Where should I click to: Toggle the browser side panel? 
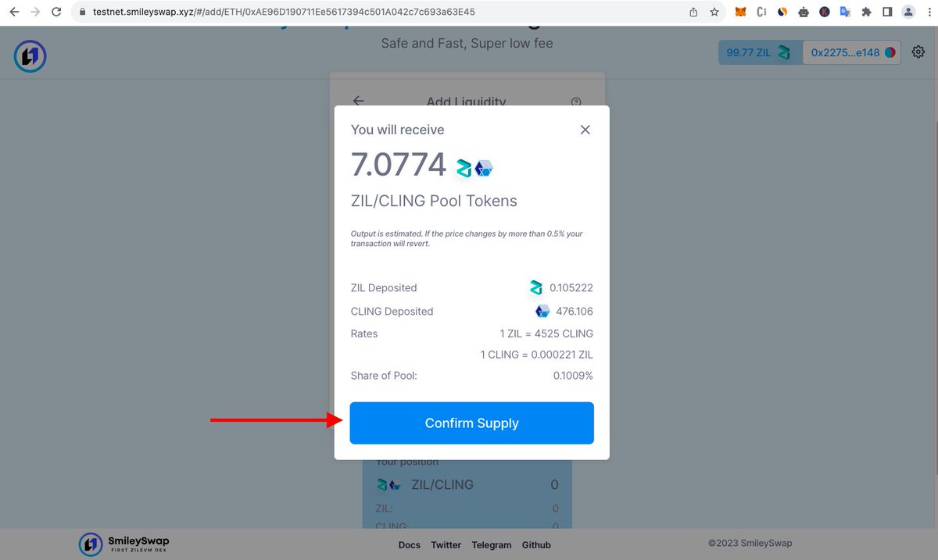point(887,12)
